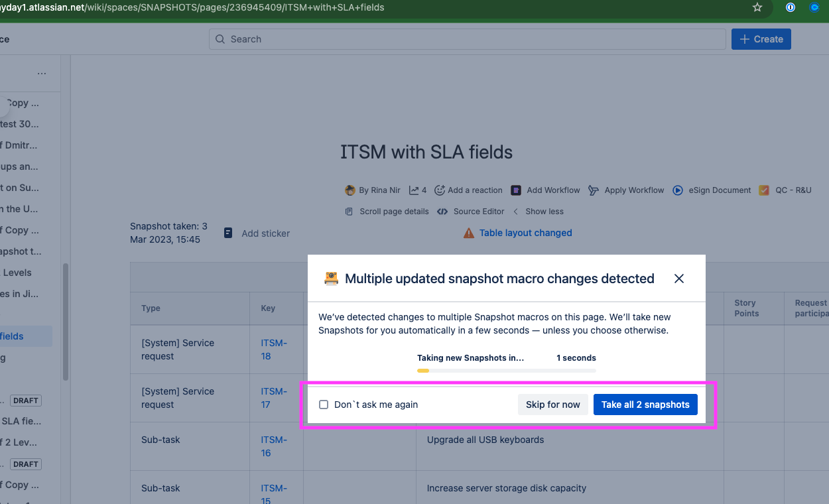Viewport: 829px width, 504px height.
Task: Open issue ITSM-15 link
Action: pyautogui.click(x=274, y=494)
